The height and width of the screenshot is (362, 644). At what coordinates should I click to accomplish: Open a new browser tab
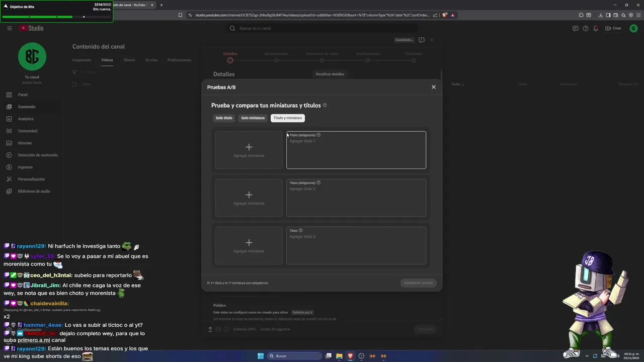(162, 5)
